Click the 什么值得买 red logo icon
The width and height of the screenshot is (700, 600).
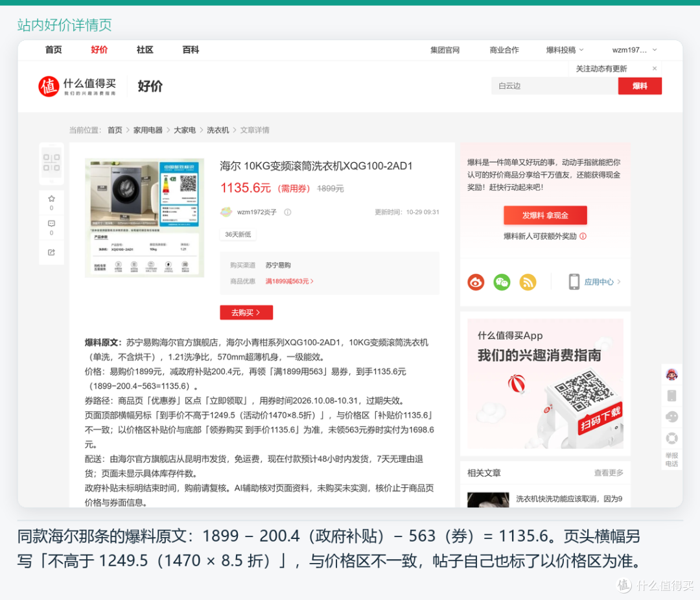click(49, 86)
